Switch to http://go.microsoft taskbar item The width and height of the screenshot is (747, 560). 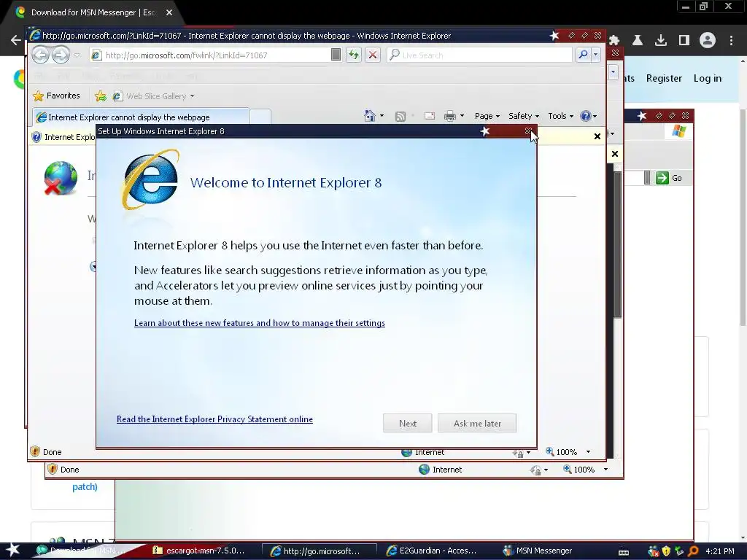[320, 551]
